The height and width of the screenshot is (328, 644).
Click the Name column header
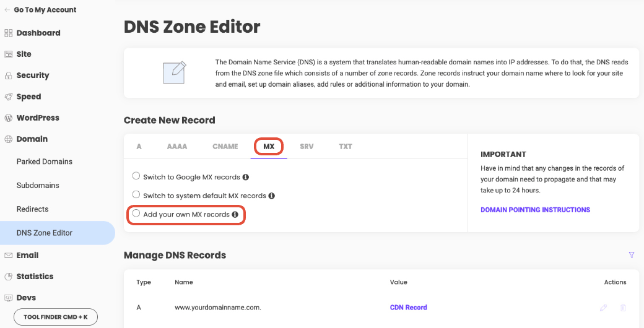[x=183, y=282]
